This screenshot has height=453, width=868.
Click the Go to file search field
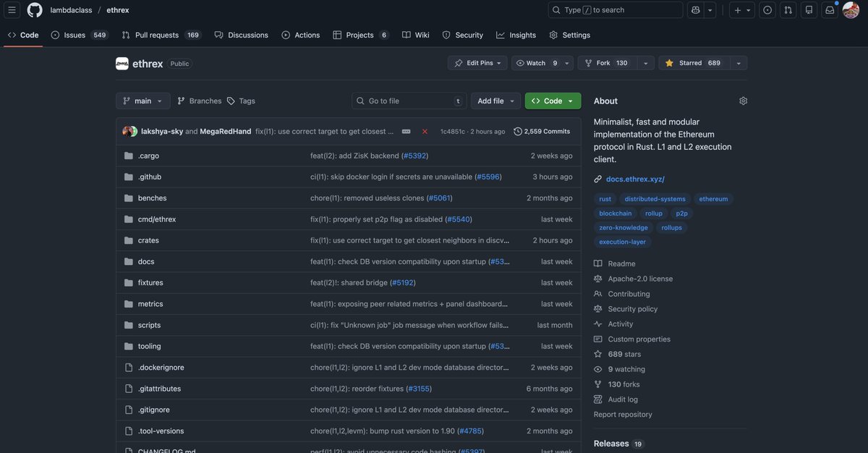(409, 101)
